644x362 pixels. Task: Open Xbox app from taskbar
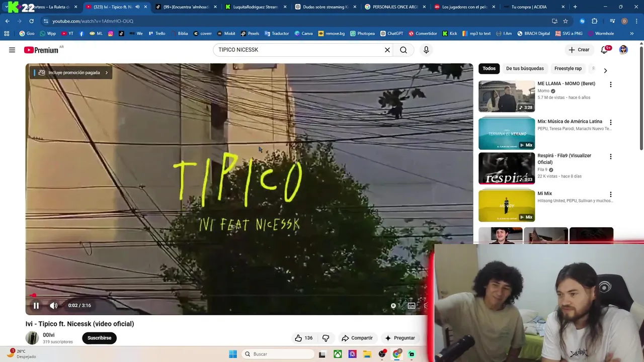[x=338, y=354]
